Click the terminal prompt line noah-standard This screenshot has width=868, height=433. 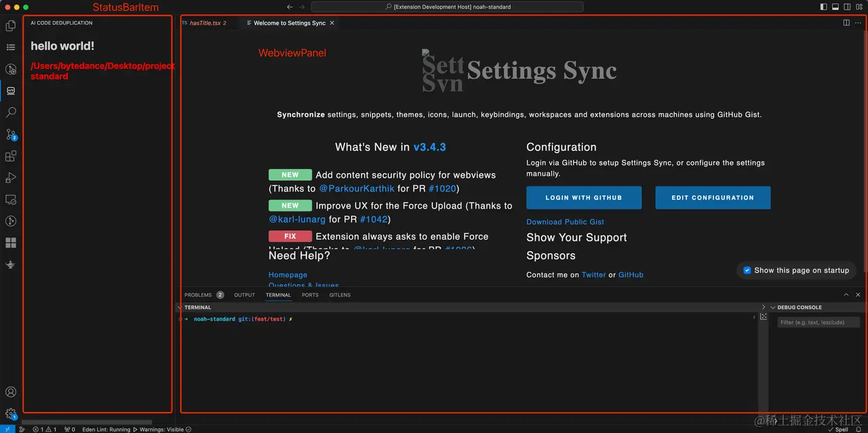coord(238,319)
